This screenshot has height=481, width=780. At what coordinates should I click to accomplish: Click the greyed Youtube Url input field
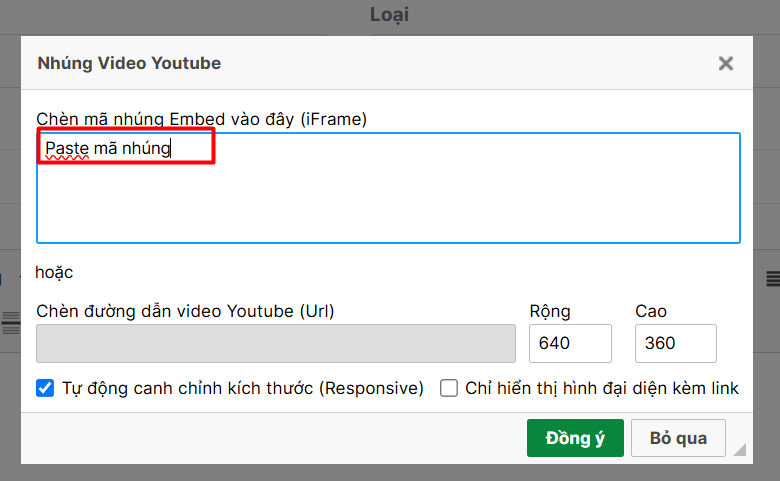click(276, 343)
